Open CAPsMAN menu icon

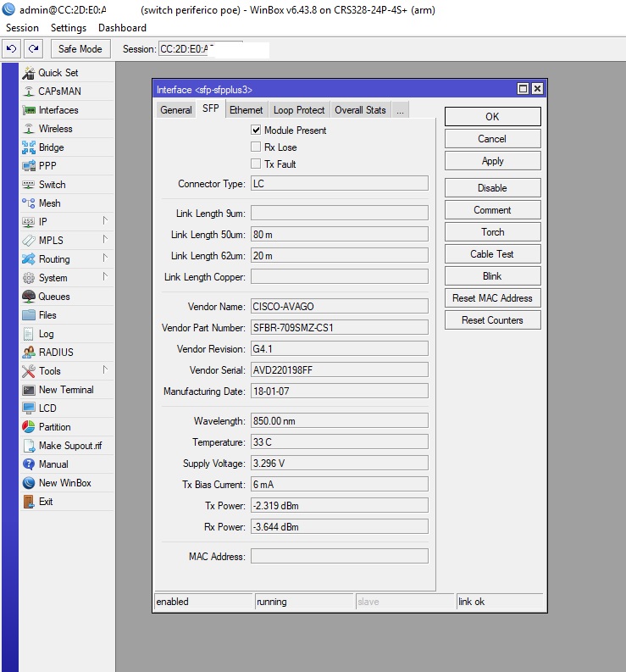tap(29, 92)
